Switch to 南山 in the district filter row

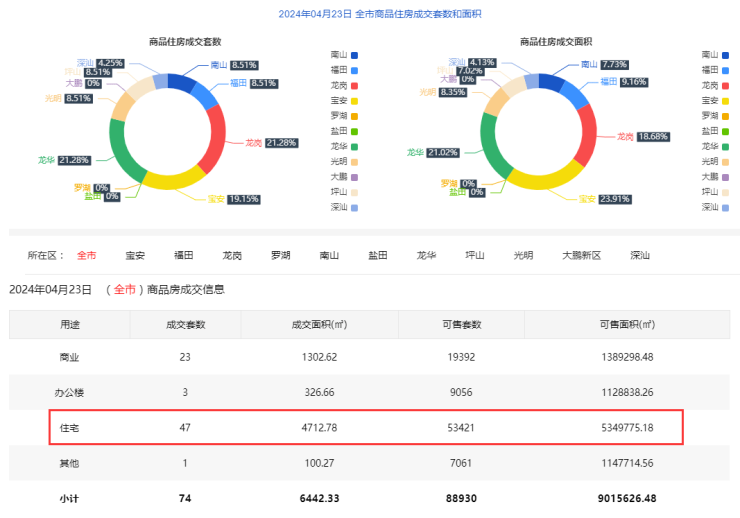tap(329, 255)
